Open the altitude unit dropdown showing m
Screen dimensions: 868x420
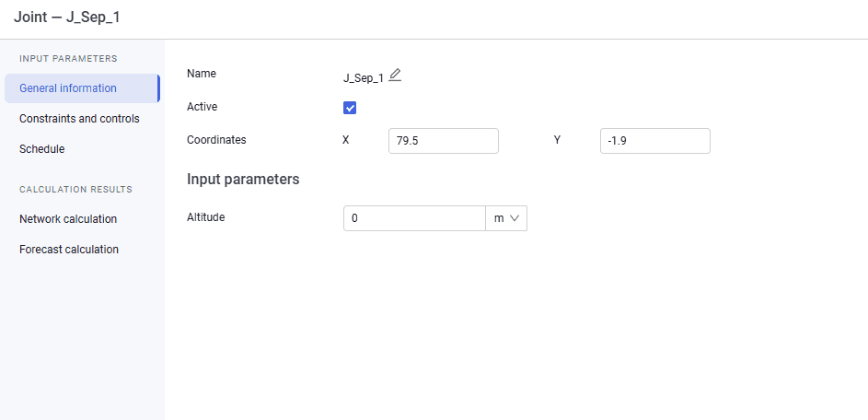pyautogui.click(x=506, y=218)
